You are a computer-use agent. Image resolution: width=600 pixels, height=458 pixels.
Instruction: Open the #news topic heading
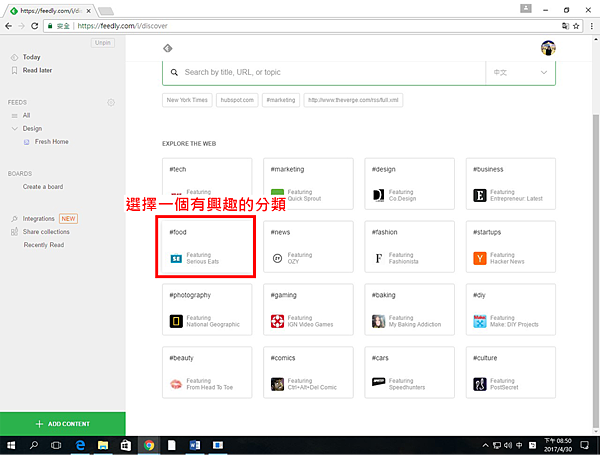point(280,232)
